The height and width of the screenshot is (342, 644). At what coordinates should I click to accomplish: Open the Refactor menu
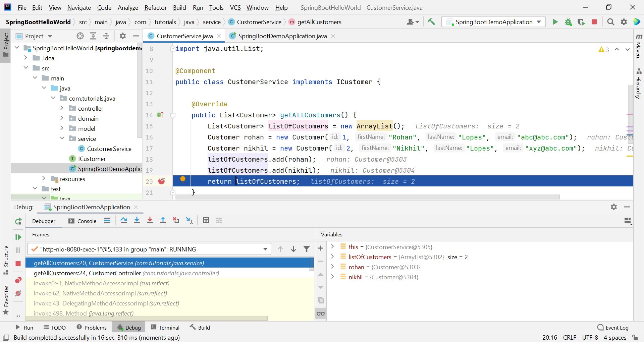pyautogui.click(x=155, y=7)
